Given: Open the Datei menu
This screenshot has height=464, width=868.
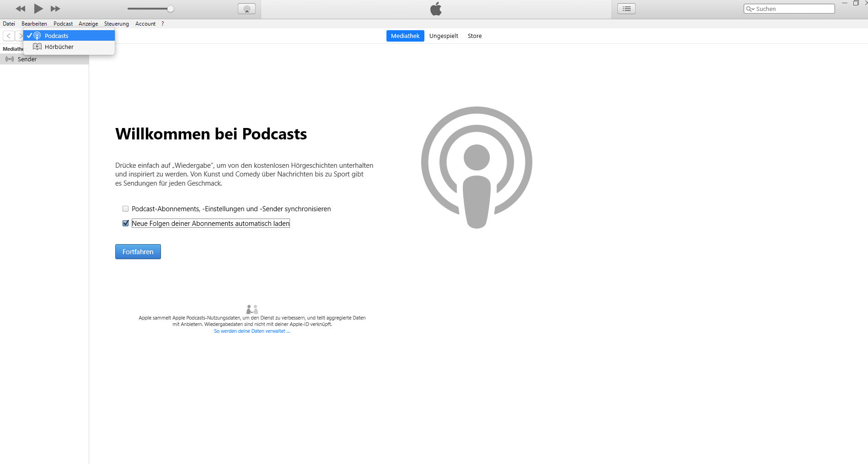Looking at the screenshot, I should click(x=9, y=24).
